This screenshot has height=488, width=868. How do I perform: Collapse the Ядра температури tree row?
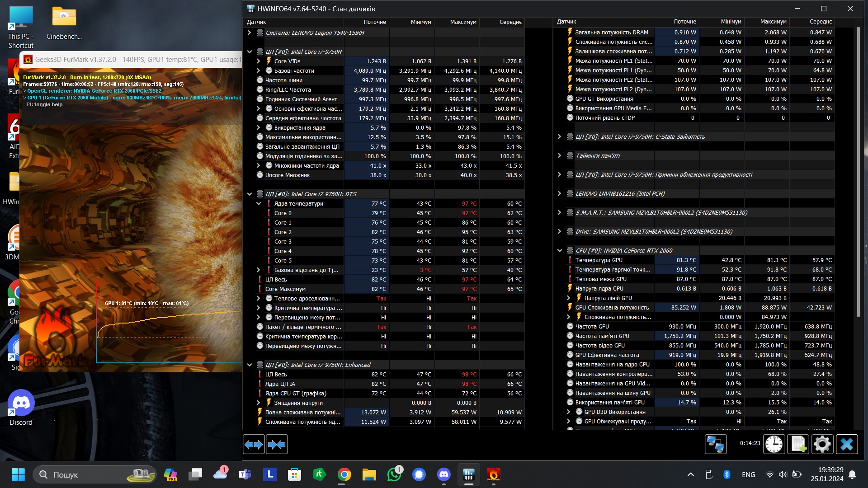[258, 203]
